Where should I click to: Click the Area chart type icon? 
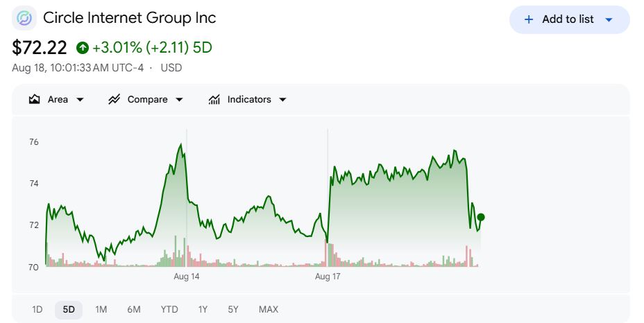point(35,99)
